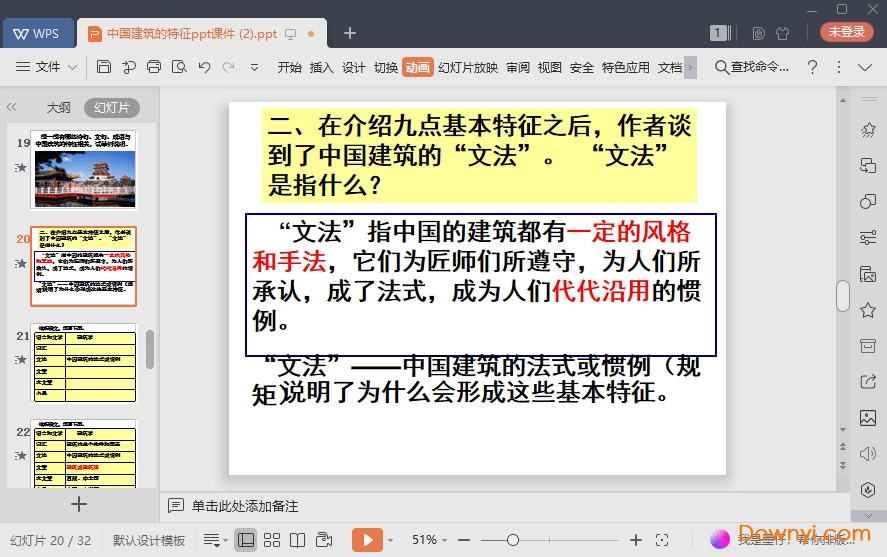Expand the 文件 menu dropdown

point(48,67)
